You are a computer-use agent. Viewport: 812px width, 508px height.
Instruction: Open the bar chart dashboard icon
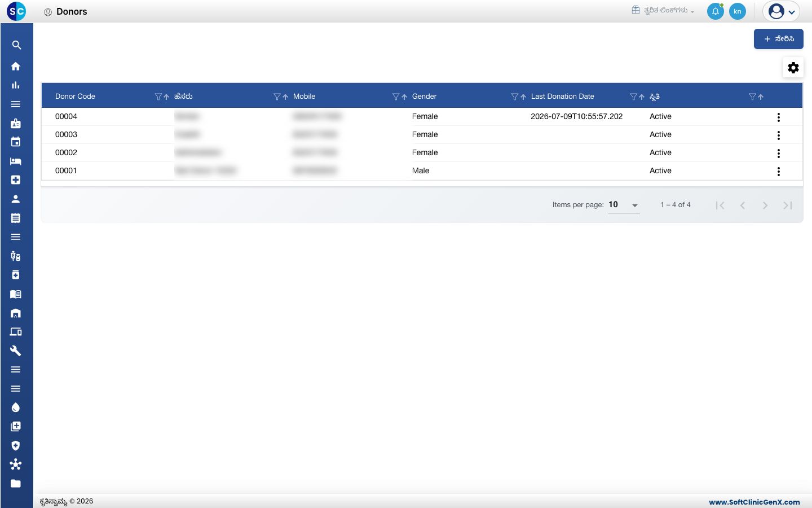16,85
